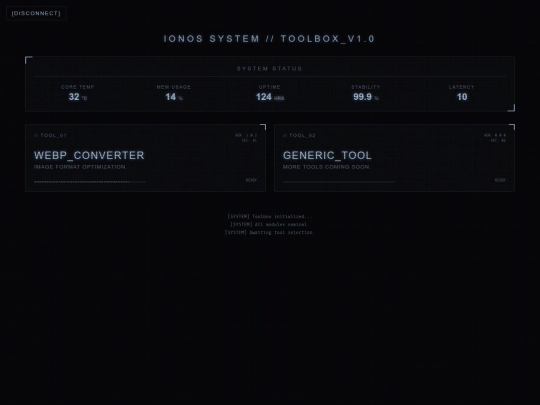540x405 pixels.
Task: Open the GENERIC_TOOL card
Action: (394, 158)
